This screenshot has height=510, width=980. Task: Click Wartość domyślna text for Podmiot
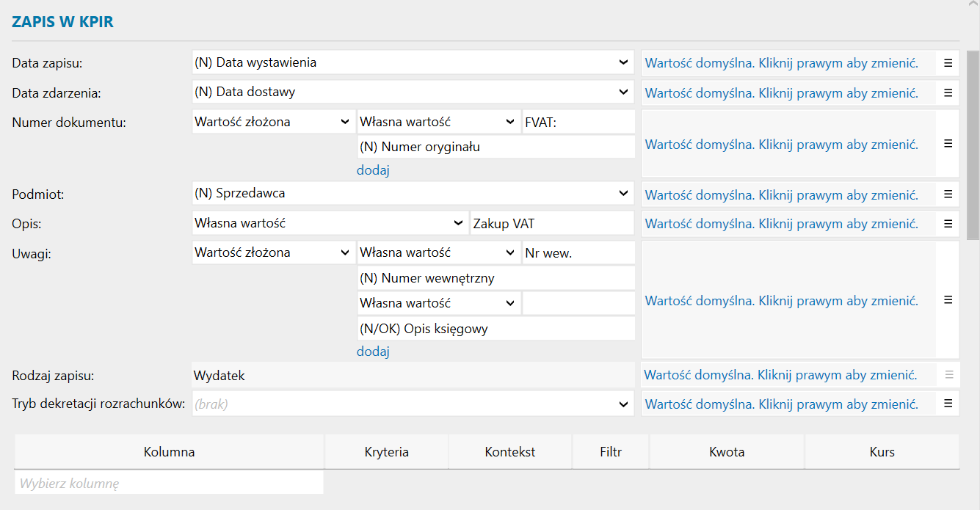(x=781, y=195)
